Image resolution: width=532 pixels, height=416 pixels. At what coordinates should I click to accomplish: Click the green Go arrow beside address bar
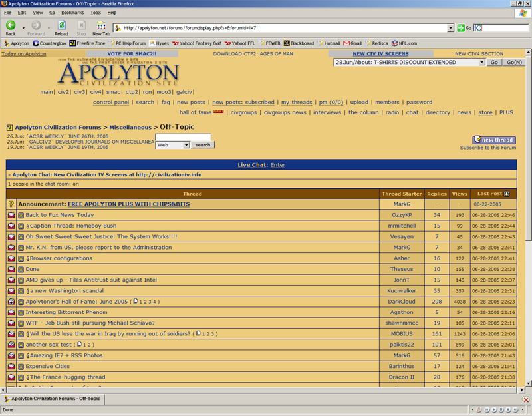[x=460, y=28]
